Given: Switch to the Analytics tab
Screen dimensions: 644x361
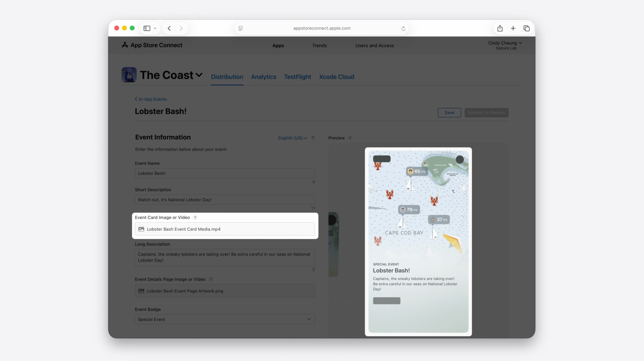Looking at the screenshot, I should pos(264,77).
